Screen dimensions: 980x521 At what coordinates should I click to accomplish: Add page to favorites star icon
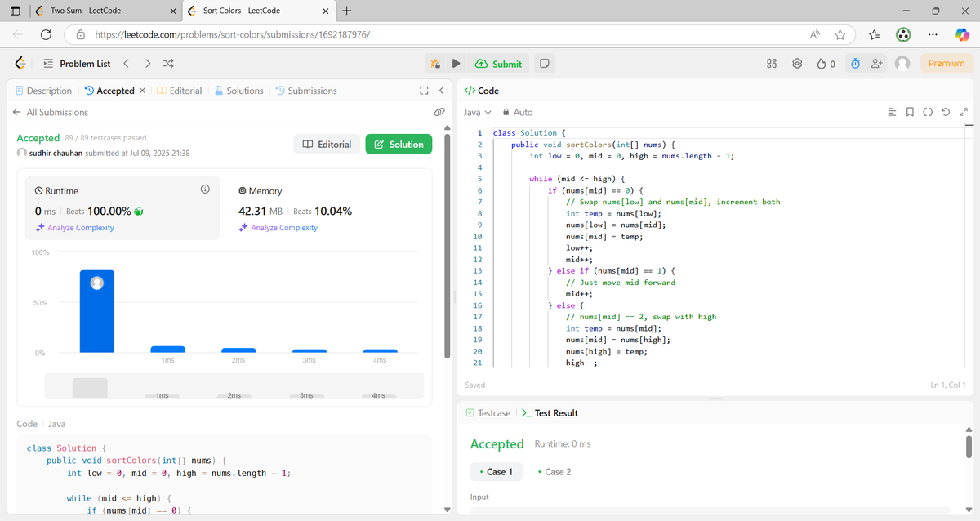pos(840,35)
